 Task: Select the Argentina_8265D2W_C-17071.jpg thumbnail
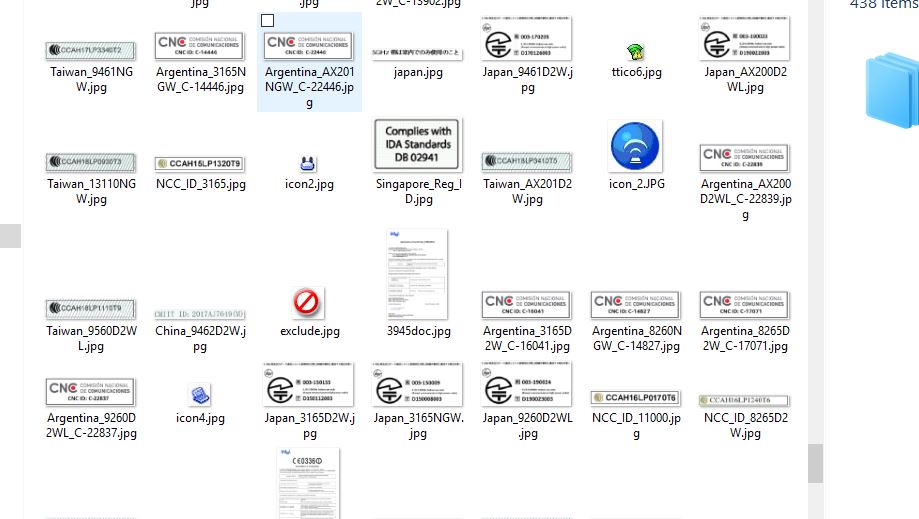(x=745, y=305)
